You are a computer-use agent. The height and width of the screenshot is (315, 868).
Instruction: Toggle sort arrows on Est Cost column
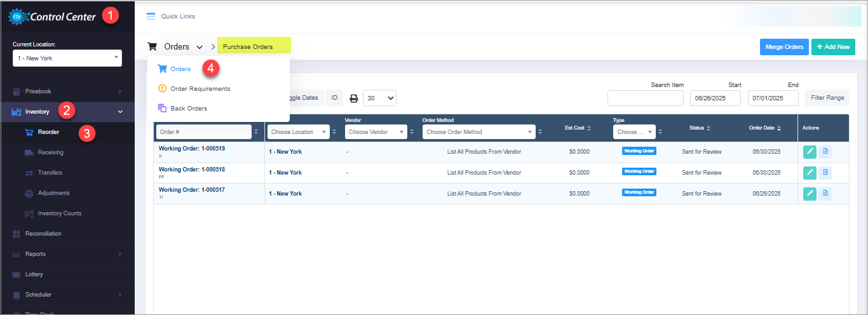(588, 128)
